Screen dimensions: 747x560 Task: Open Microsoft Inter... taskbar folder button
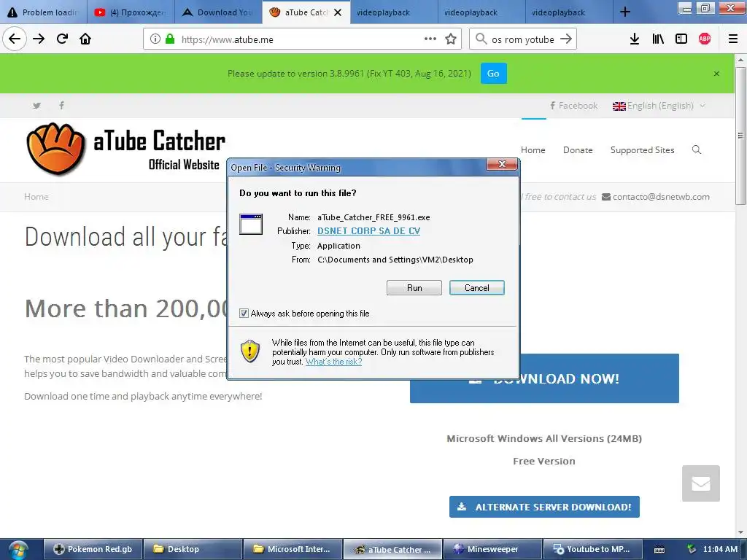pyautogui.click(x=293, y=550)
